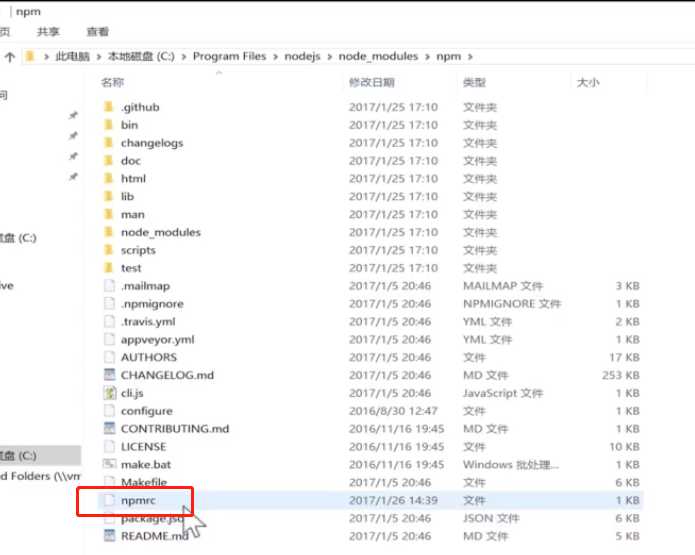Select selected (C:) drive in sidebar
The image size is (695, 555).
(40, 455)
